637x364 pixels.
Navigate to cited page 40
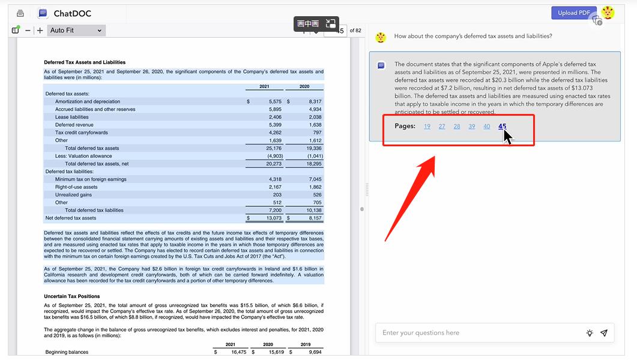[x=486, y=126]
